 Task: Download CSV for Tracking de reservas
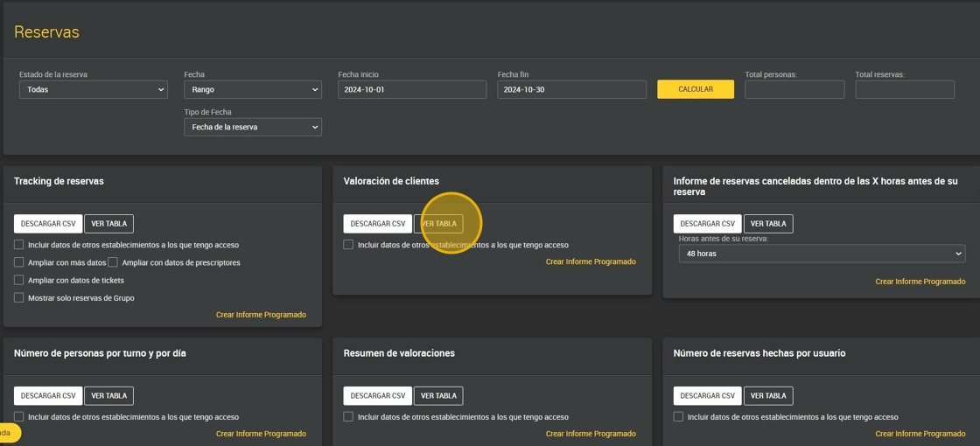coord(48,224)
